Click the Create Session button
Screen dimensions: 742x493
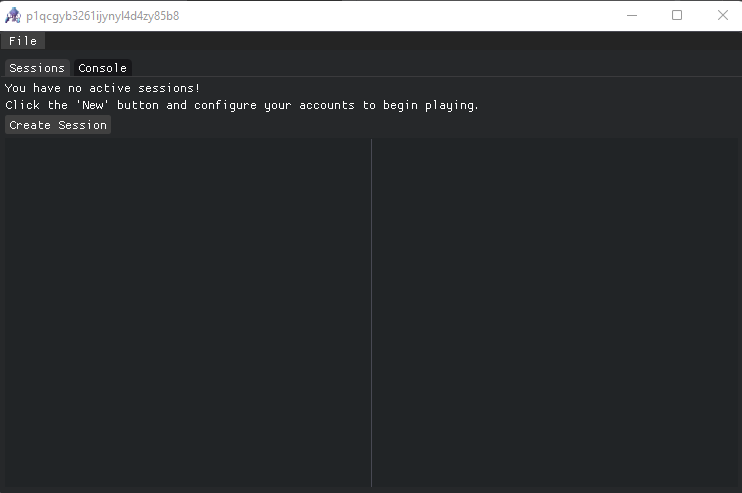point(58,125)
